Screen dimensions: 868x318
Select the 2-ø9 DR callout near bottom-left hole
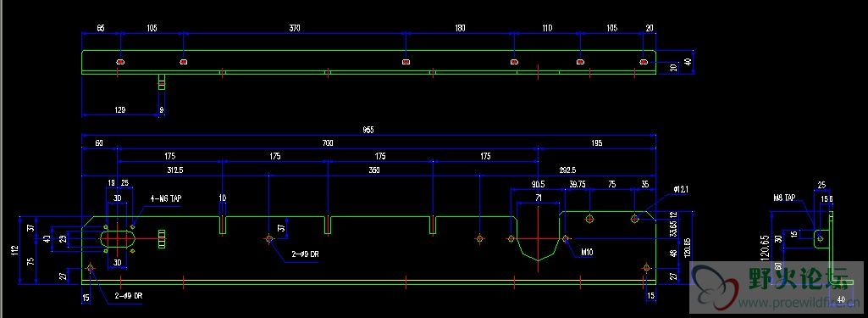(x=129, y=296)
